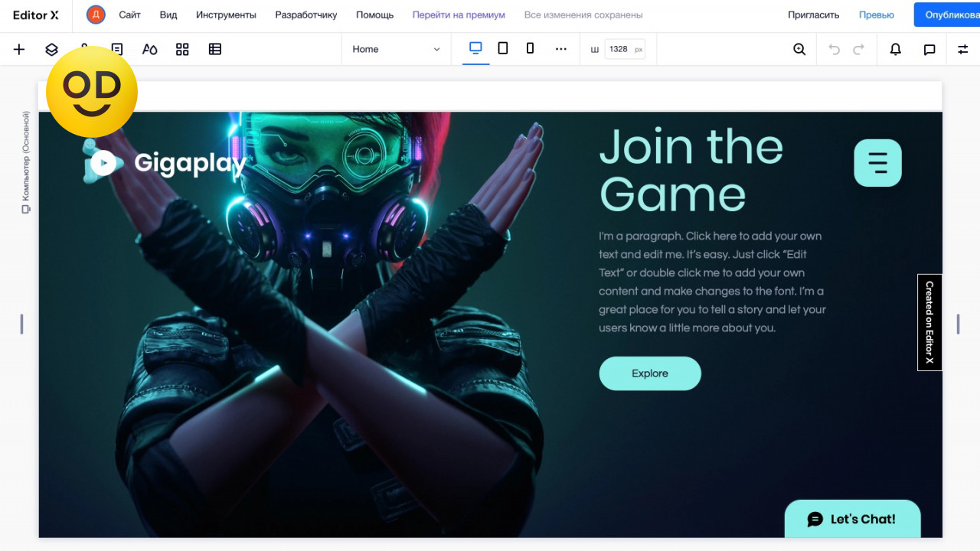Open the Content Manager table icon
This screenshot has height=551, width=980.
click(215, 49)
